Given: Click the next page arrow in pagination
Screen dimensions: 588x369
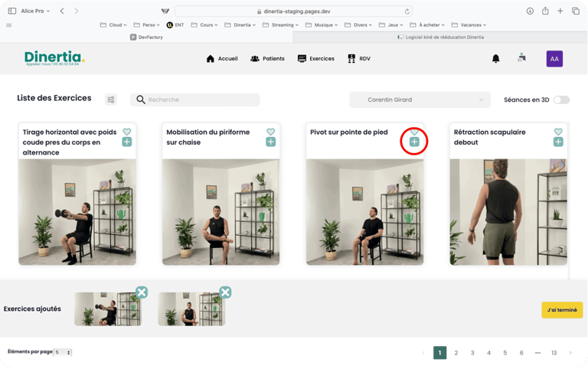Looking at the screenshot, I should [570, 353].
